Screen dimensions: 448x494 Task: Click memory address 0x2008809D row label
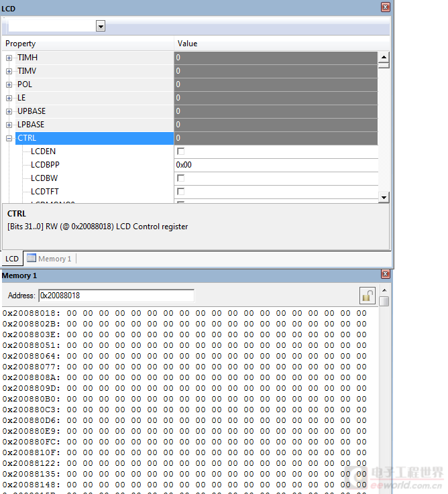tap(32, 388)
